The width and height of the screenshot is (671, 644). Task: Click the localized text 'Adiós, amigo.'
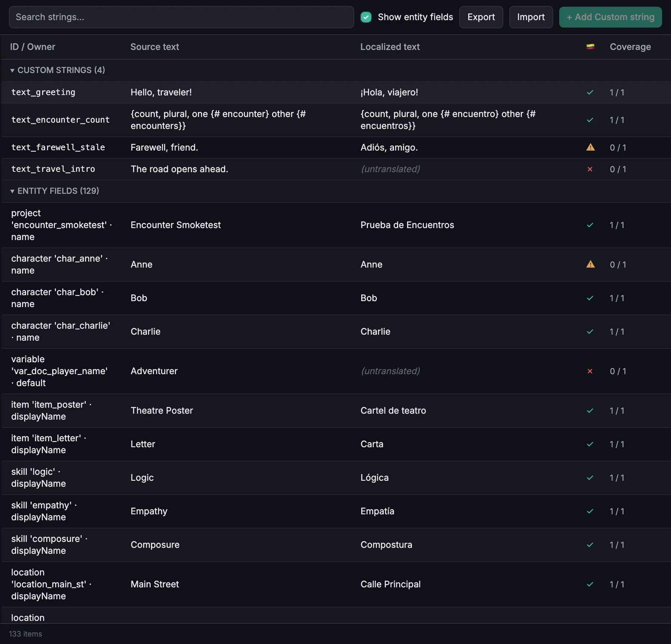tap(389, 148)
